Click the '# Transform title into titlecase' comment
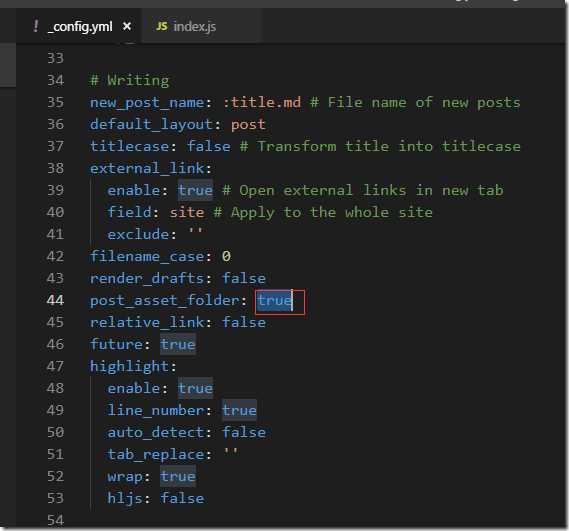569x531 pixels. tap(380, 146)
